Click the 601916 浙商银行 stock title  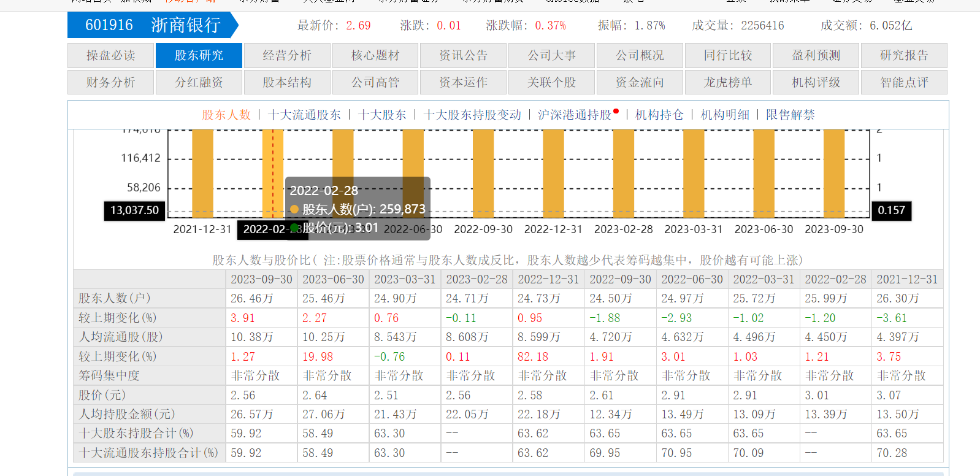tap(153, 25)
